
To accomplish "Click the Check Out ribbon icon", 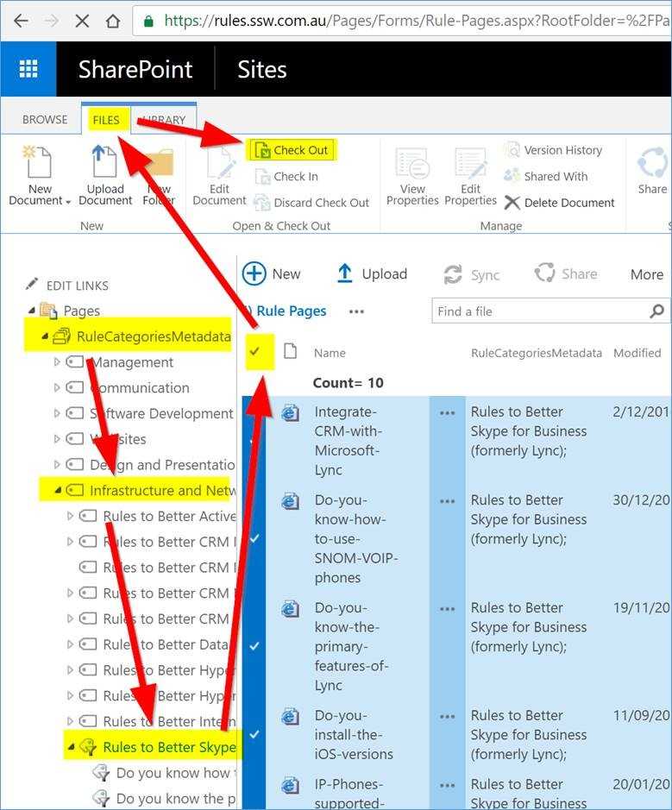I will point(261,151).
